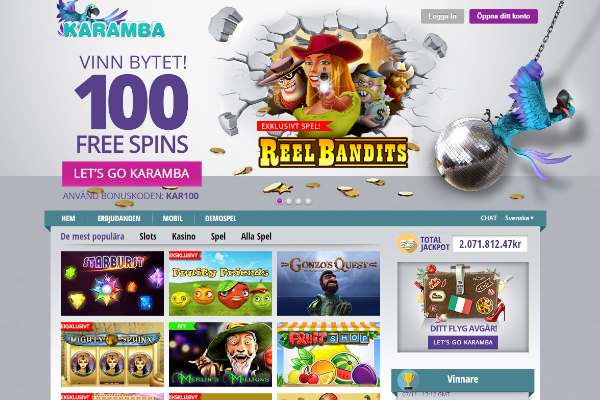Click the pink Let's Go Karamba button
This screenshot has height=400, width=600.
coord(132,173)
